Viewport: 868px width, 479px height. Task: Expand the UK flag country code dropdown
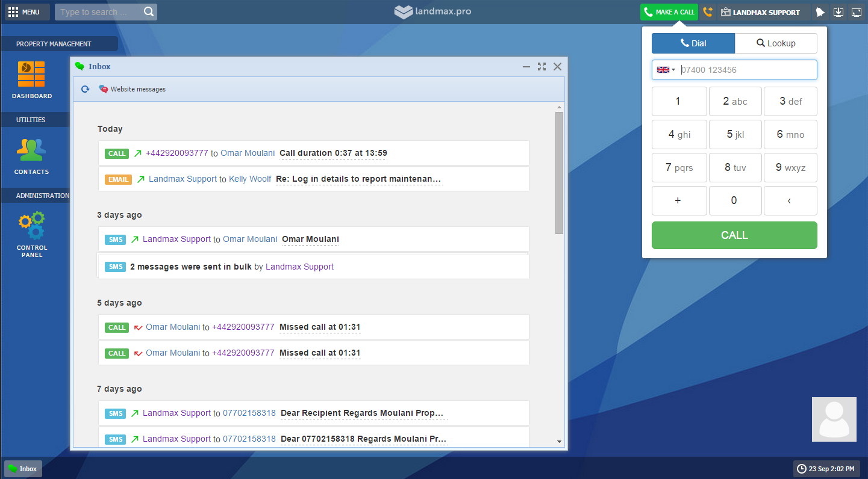tap(666, 70)
